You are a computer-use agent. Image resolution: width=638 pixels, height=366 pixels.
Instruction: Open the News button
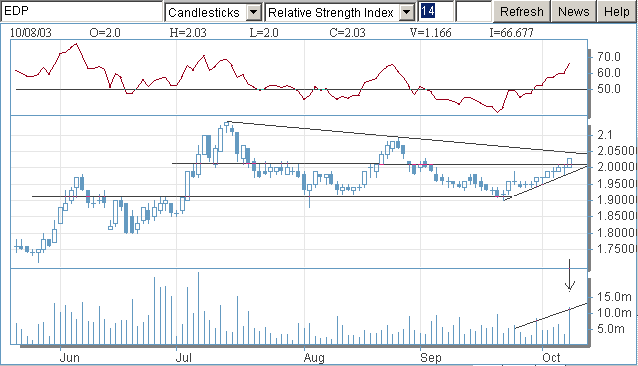coord(573,12)
